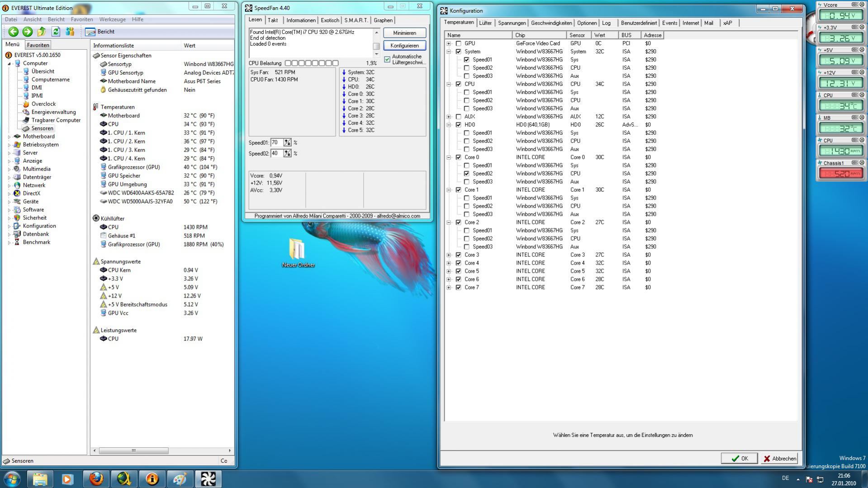This screenshot has height=488, width=868.
Task: Select Tragbarer Computer in the EVEREST tree
Action: click(56, 120)
